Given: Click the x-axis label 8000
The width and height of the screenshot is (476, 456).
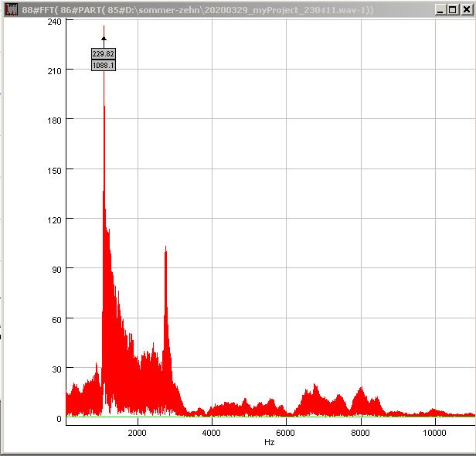Looking at the screenshot, I should click(x=360, y=433).
